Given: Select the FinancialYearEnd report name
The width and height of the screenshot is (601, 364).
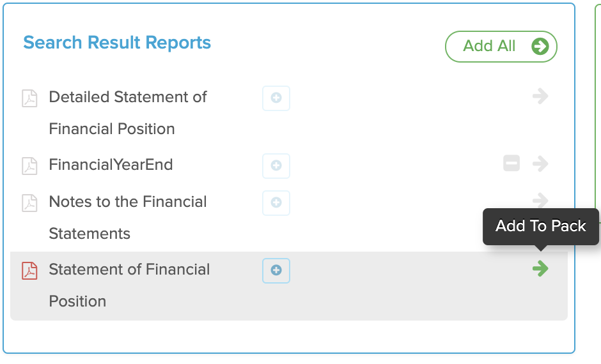Looking at the screenshot, I should (111, 165).
